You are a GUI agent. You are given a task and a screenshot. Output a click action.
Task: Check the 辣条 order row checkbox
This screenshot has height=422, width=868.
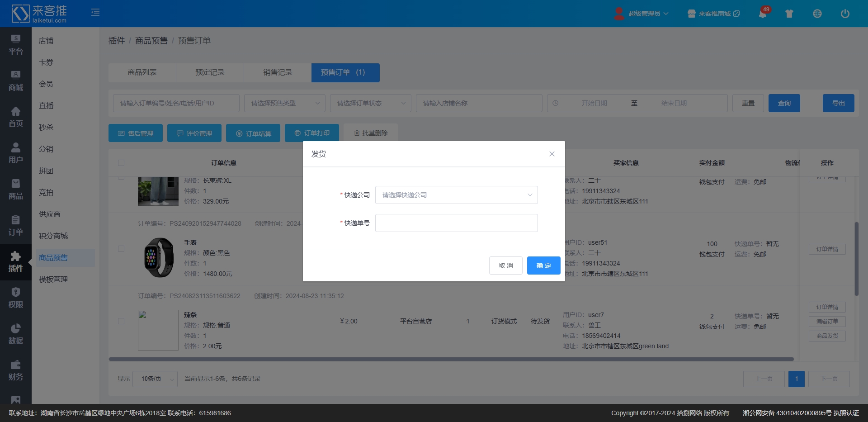tap(121, 321)
